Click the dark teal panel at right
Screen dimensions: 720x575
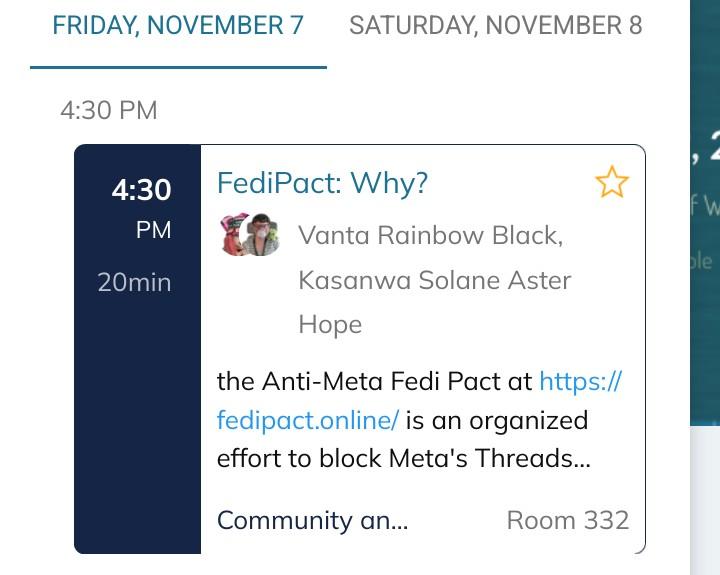pos(704,200)
